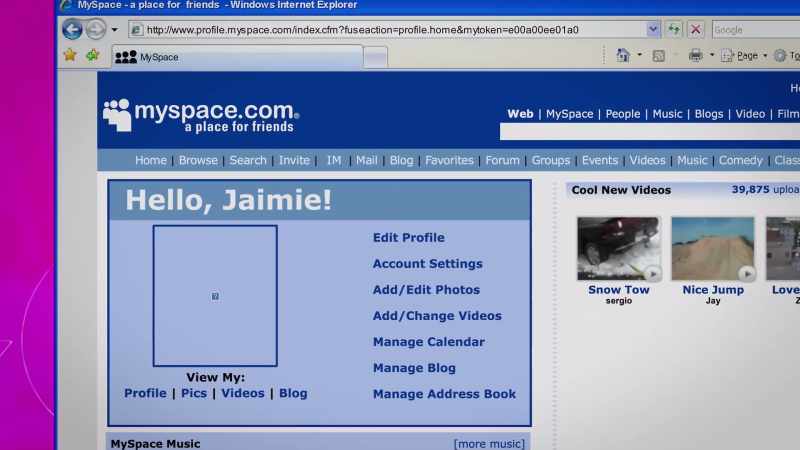Viewport: 800px width, 450px height.
Task: Open the Page menu button
Action: click(x=744, y=56)
